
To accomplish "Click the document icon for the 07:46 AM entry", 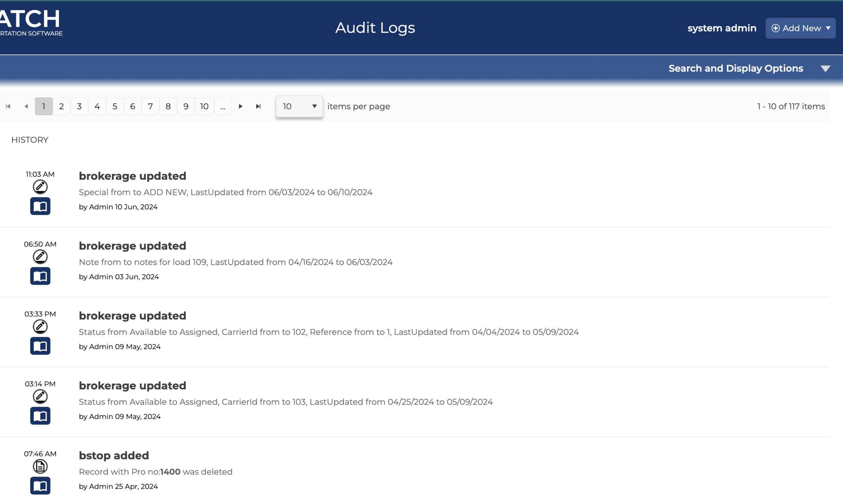I will pos(40,466).
